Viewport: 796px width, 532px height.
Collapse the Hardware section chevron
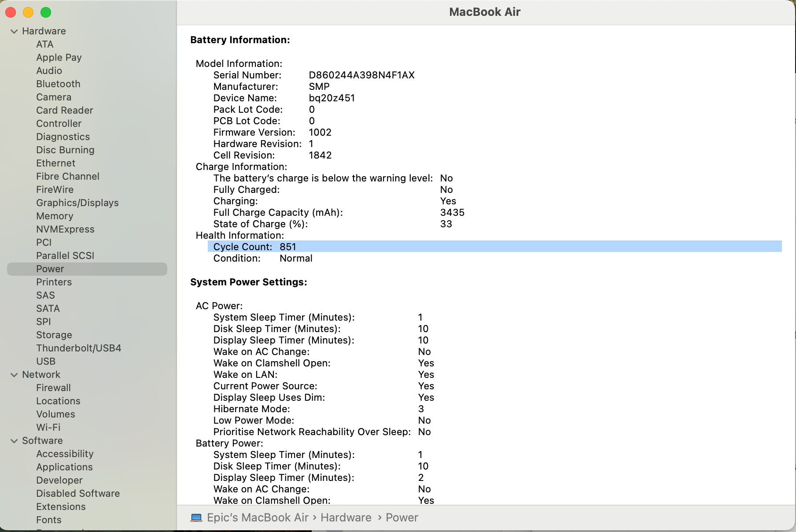14,31
